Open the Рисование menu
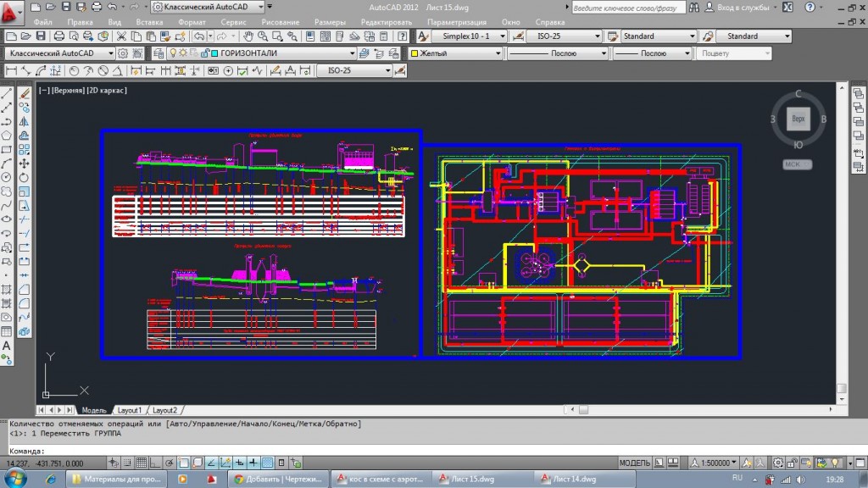 [x=280, y=22]
